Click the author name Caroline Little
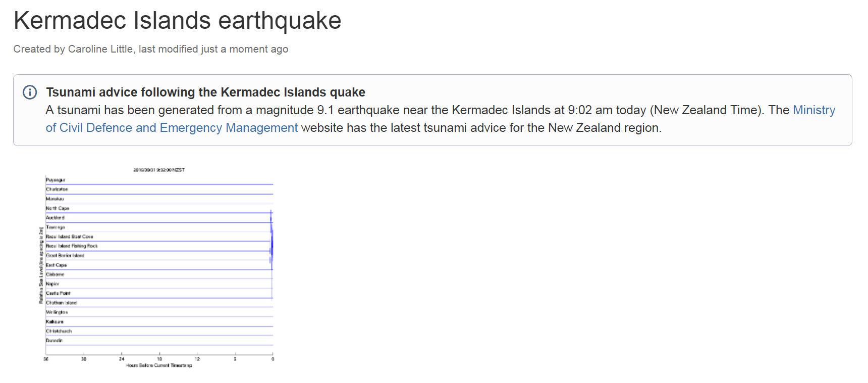 pyautogui.click(x=100, y=49)
